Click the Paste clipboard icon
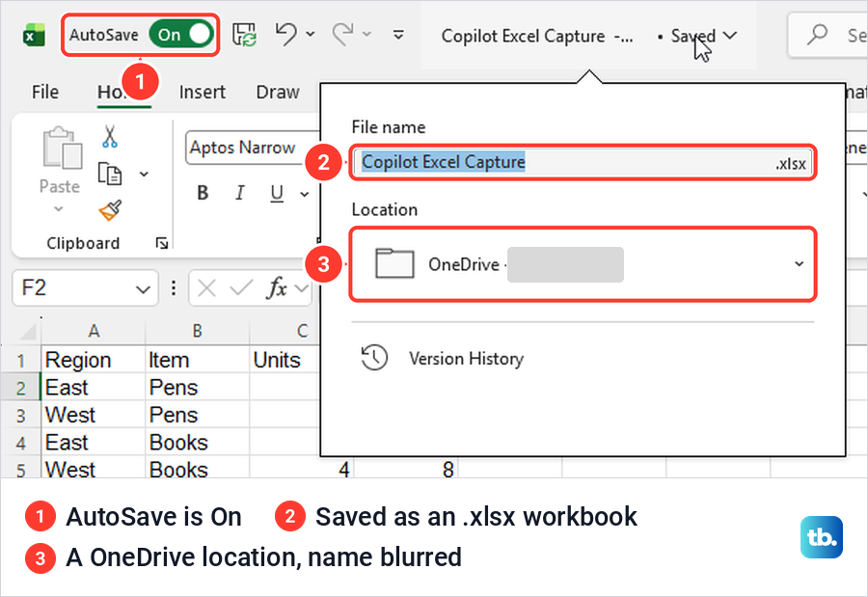The image size is (868, 597). [62, 148]
